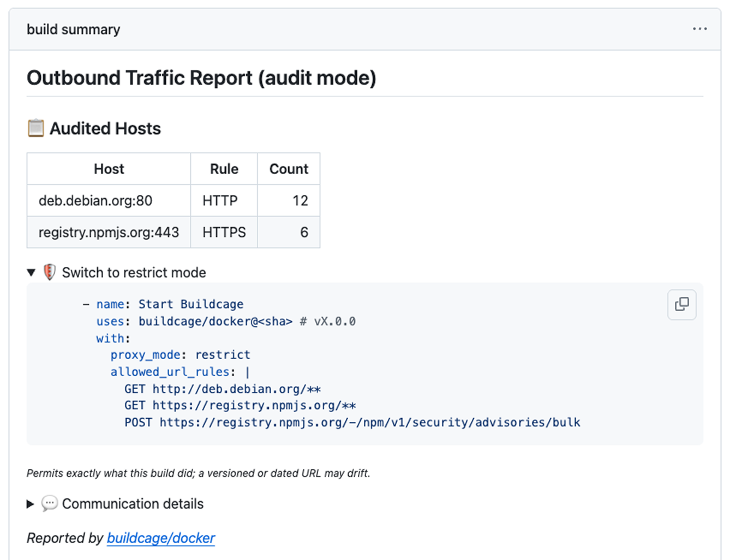Open the three-dot build summary menu

click(700, 29)
